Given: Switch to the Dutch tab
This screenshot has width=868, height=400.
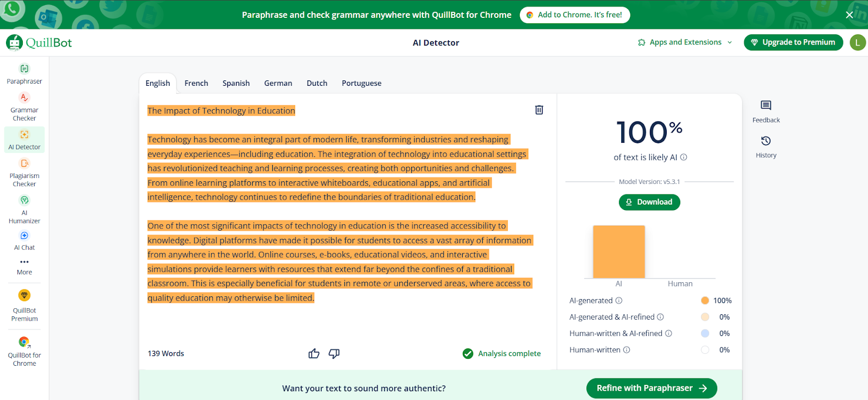Looking at the screenshot, I should tap(317, 83).
